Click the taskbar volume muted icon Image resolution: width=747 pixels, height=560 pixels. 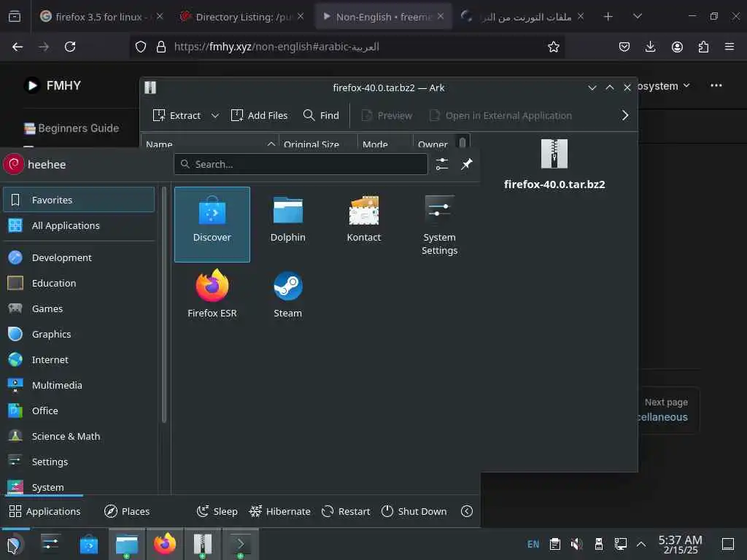click(x=576, y=544)
